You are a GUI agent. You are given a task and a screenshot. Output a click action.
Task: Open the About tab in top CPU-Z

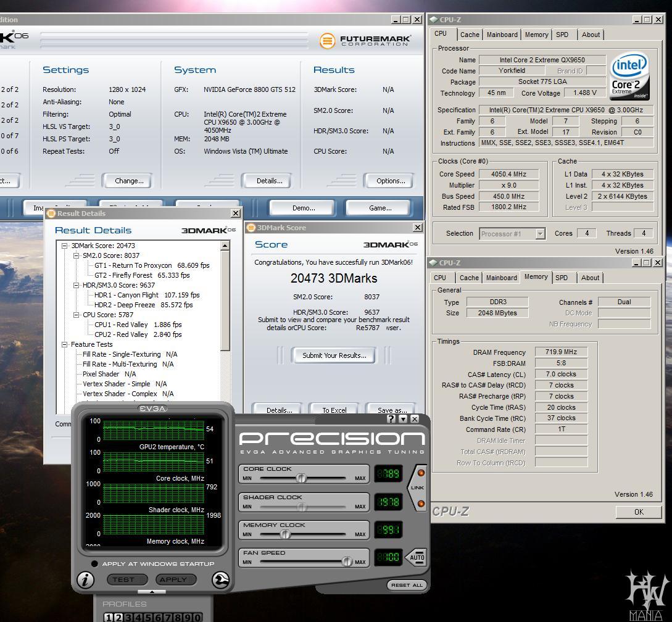591,35
